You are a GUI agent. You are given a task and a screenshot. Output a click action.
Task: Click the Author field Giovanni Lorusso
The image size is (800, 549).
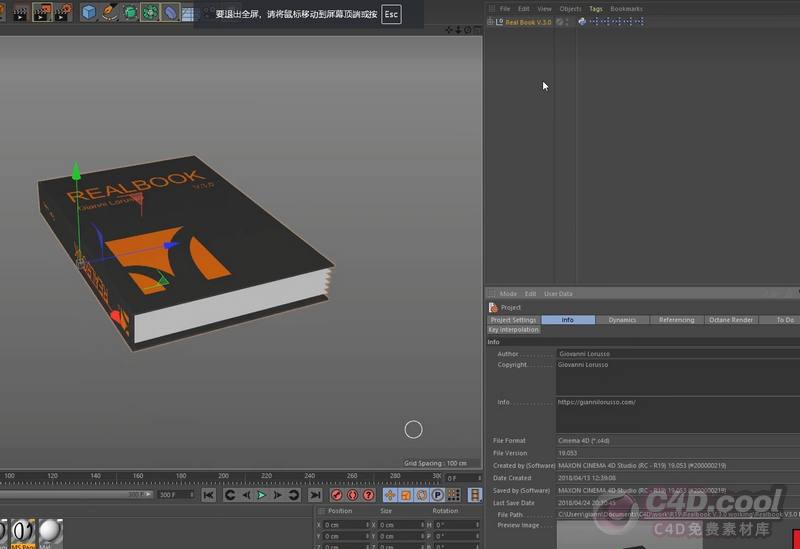pos(678,354)
